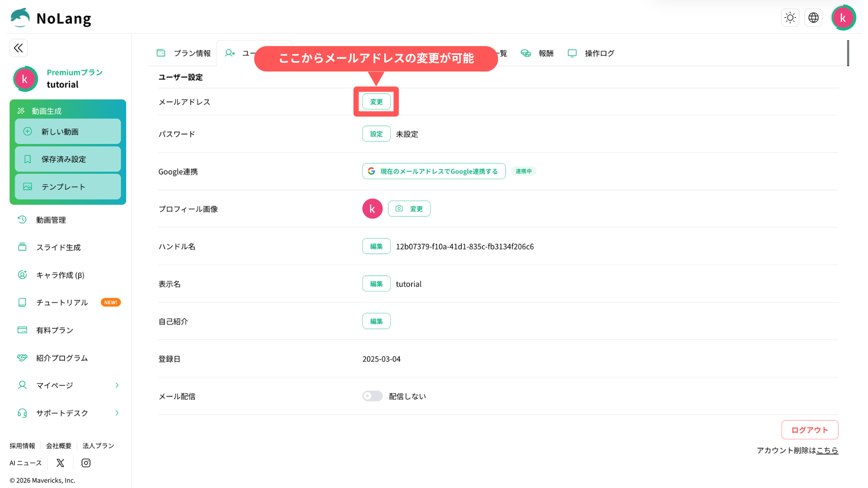The image size is (868, 488).
Task: Click the headset icon beside サポートデスク
Action: [x=22, y=413]
